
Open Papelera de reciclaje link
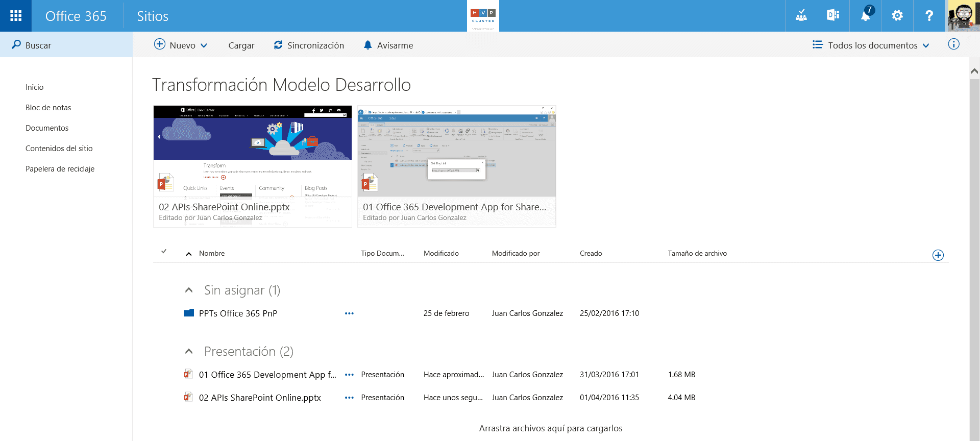pyautogui.click(x=60, y=169)
